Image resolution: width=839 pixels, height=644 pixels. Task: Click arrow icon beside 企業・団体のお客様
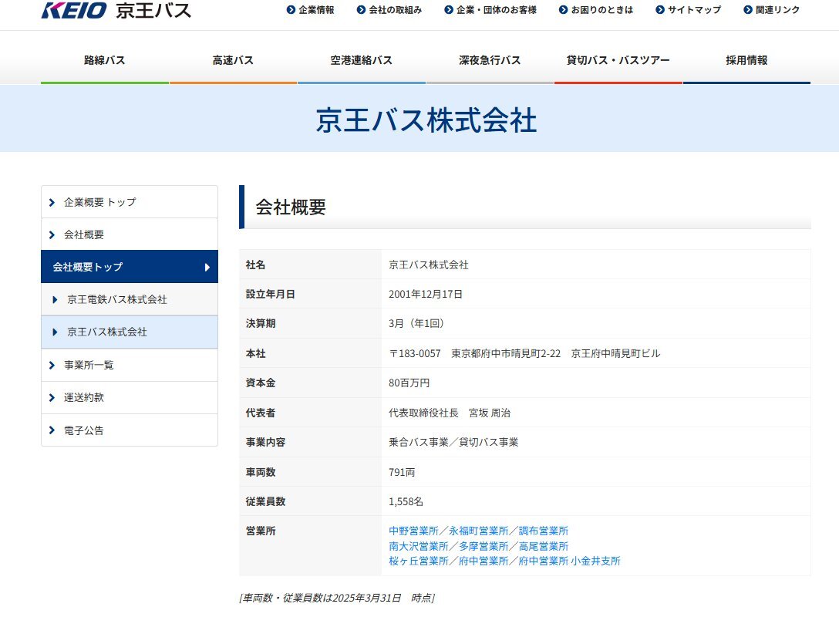click(x=449, y=9)
